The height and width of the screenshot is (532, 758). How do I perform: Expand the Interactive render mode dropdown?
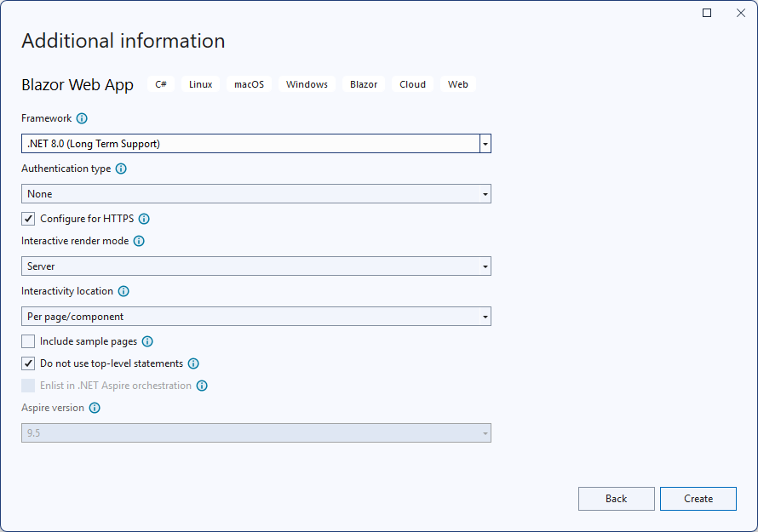pos(485,266)
